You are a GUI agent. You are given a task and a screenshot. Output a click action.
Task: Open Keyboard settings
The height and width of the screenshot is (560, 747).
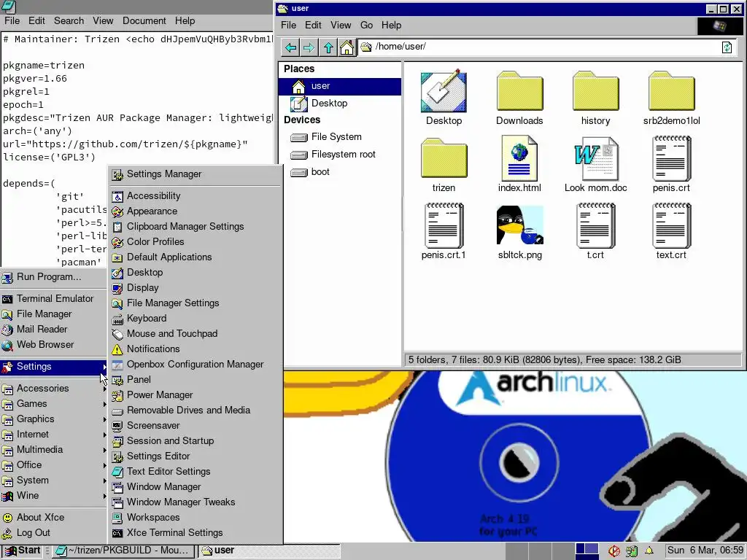[195, 319]
